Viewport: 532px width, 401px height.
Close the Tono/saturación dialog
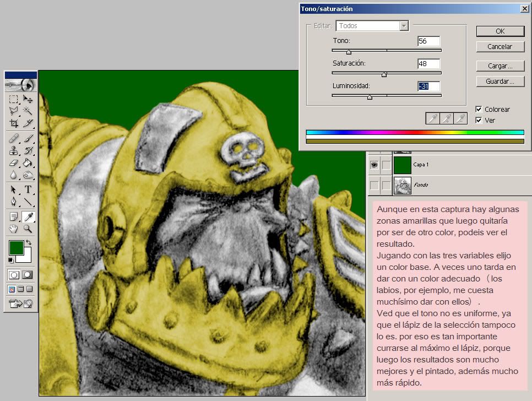click(524, 9)
